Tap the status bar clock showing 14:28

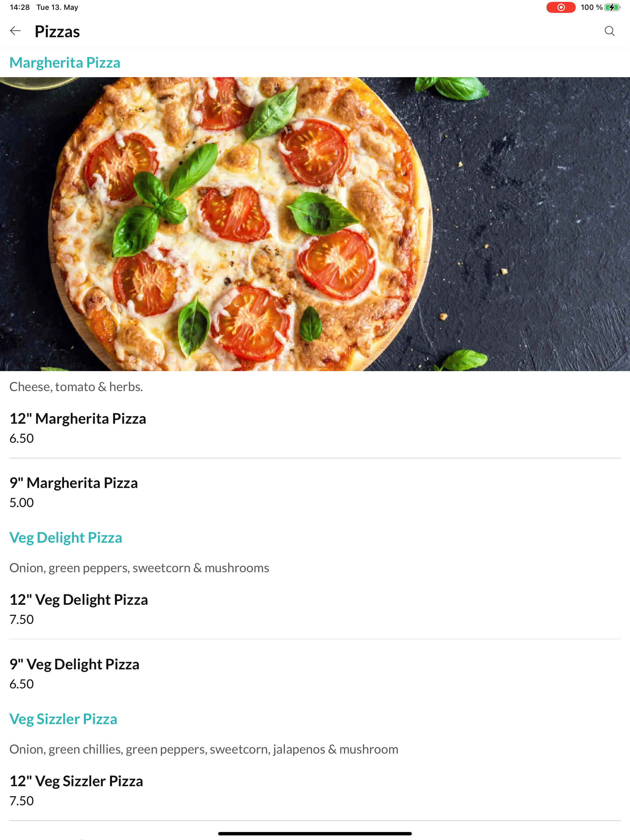(x=20, y=7)
